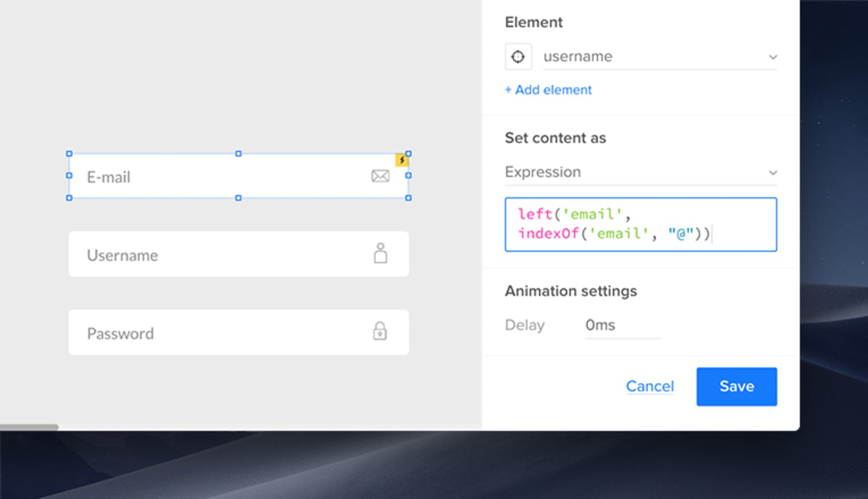This screenshot has height=499, width=868.
Task: Click the + Add element link
Action: coord(548,90)
